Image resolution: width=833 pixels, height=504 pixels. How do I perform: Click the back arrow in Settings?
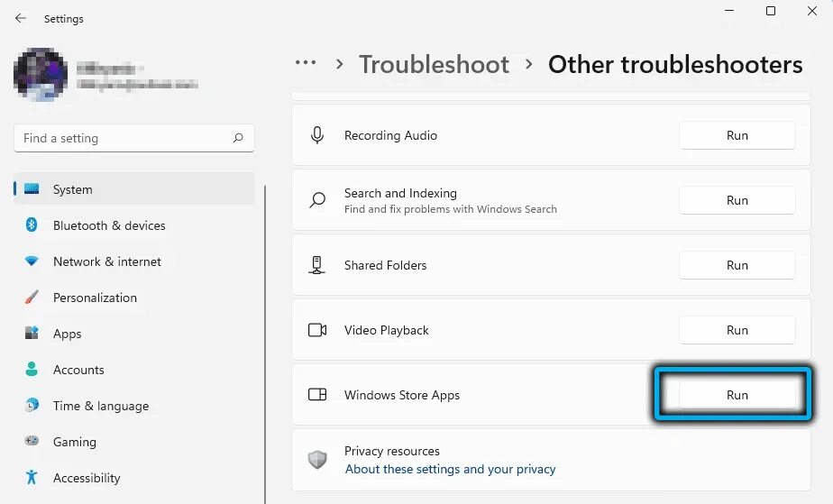tap(21, 18)
